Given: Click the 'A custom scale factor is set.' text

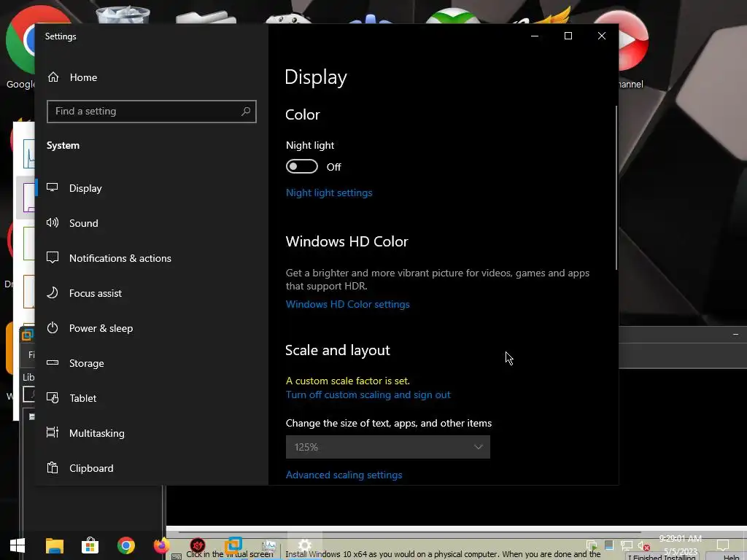Looking at the screenshot, I should [348, 381].
